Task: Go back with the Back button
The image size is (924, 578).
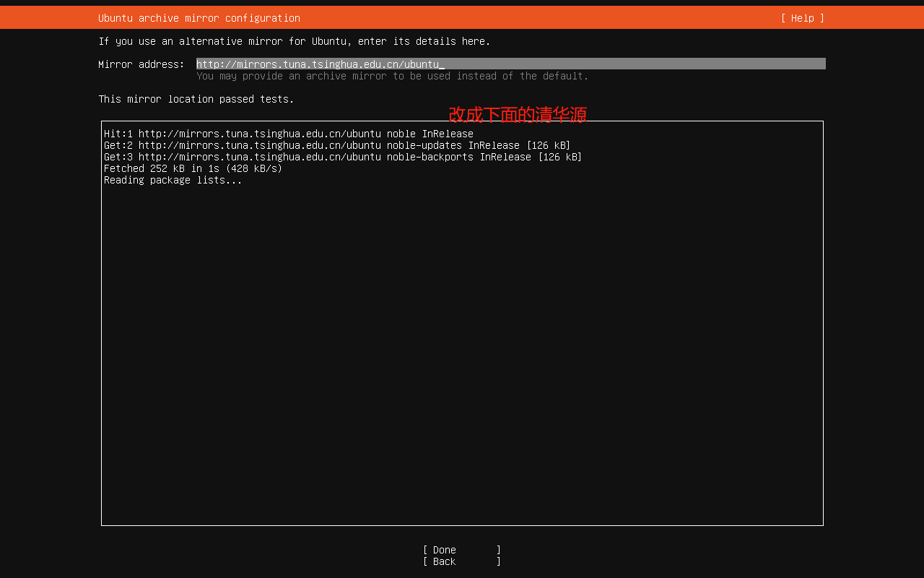Action: tap(462, 561)
